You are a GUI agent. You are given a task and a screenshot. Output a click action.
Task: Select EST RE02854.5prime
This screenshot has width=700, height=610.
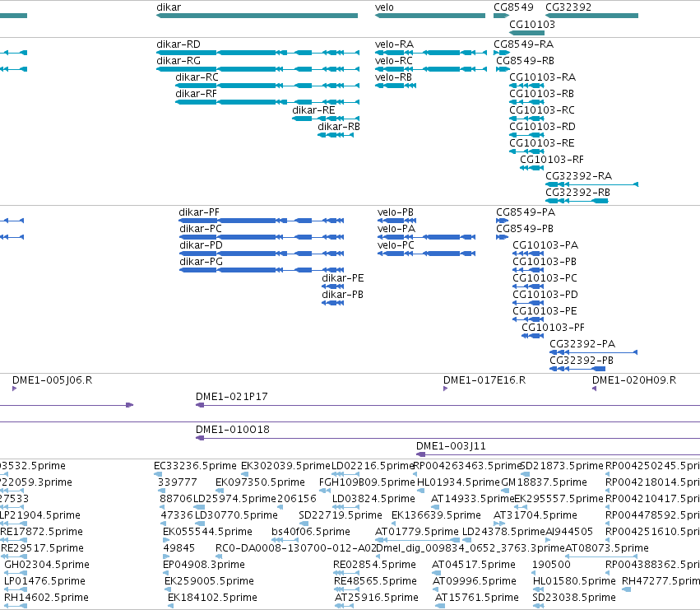[x=374, y=565]
